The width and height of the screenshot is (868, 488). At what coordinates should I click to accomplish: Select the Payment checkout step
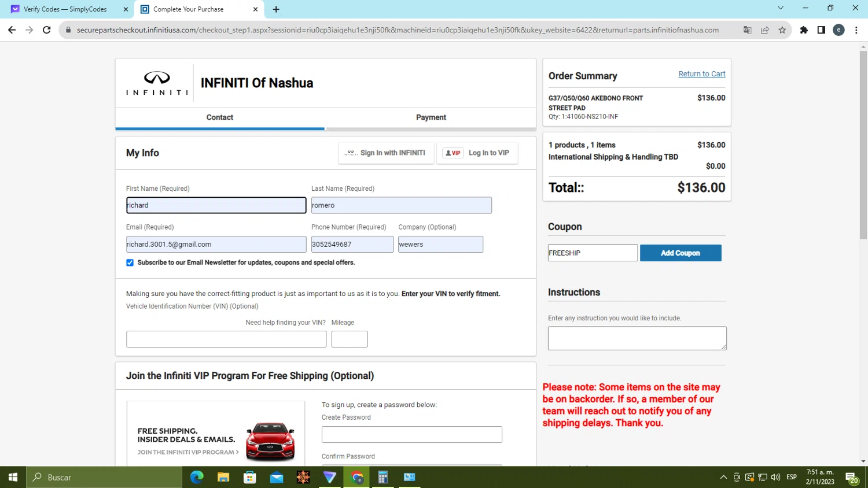tap(431, 117)
